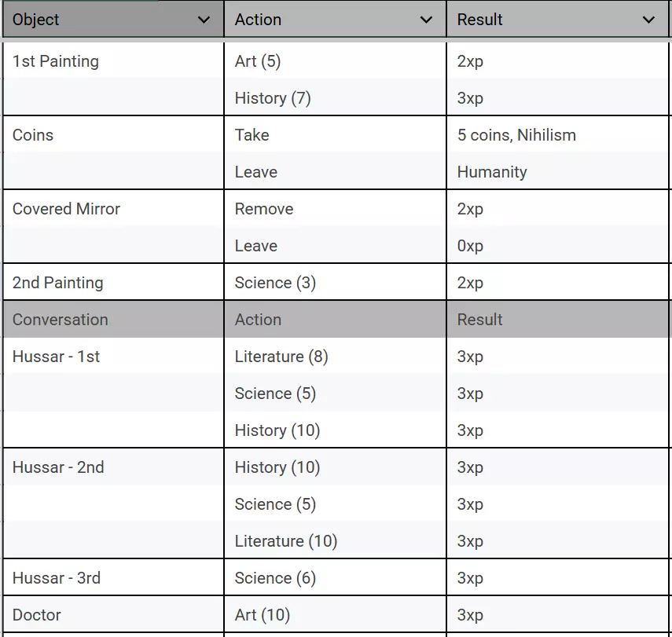The height and width of the screenshot is (637, 672).
Task: Select the 'Hussar - 1st' cell
Action: click(x=57, y=357)
